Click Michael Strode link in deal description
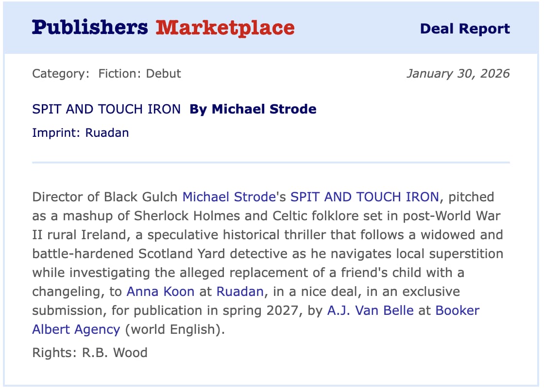544x392 pixels. coord(229,197)
